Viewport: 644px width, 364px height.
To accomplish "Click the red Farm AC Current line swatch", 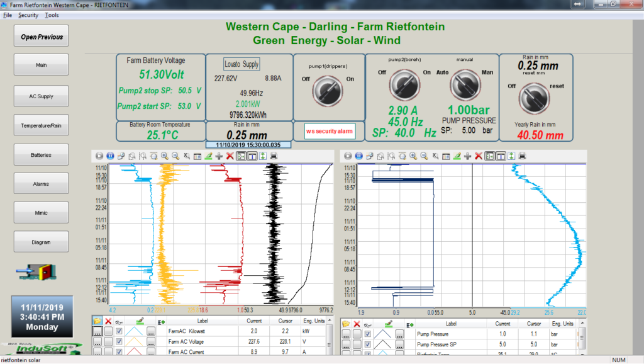I will tap(135, 351).
